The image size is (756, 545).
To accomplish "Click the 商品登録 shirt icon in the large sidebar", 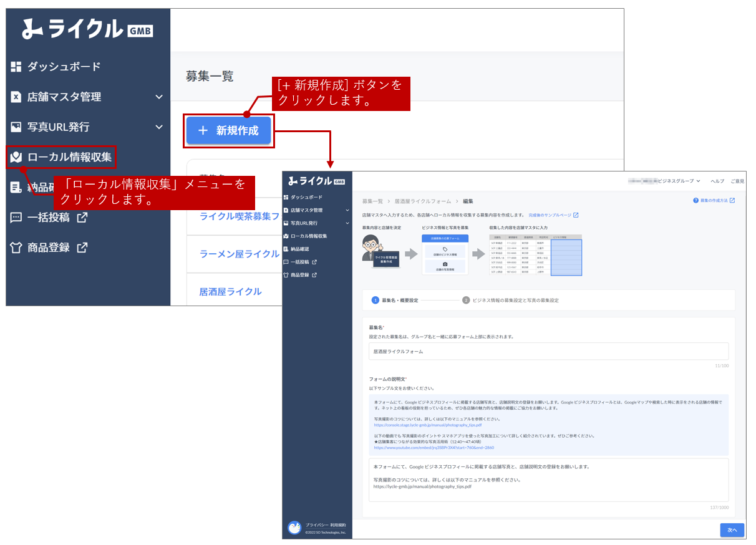I will (x=16, y=248).
